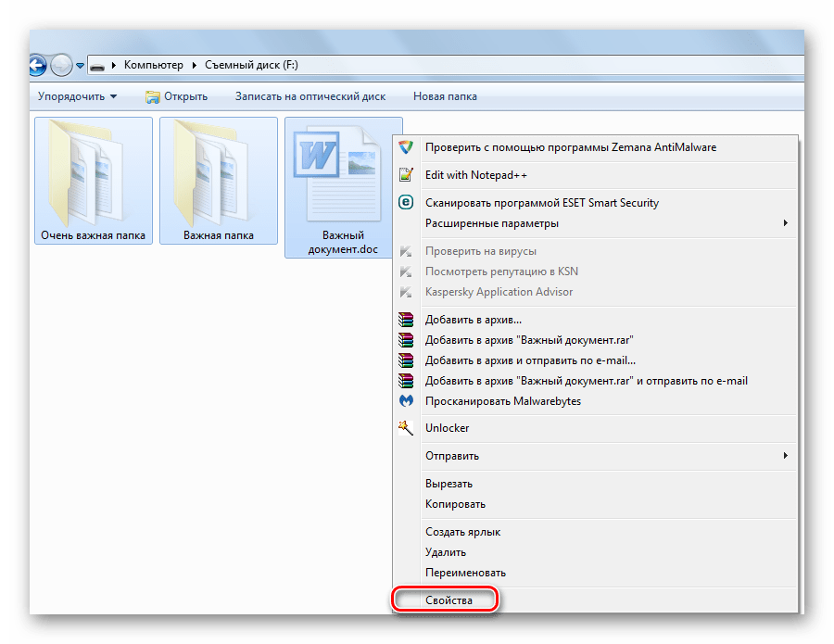This screenshot has width=834, height=644.
Task: Click WinRAR icon beside Добавить в архив...
Action: point(406,320)
